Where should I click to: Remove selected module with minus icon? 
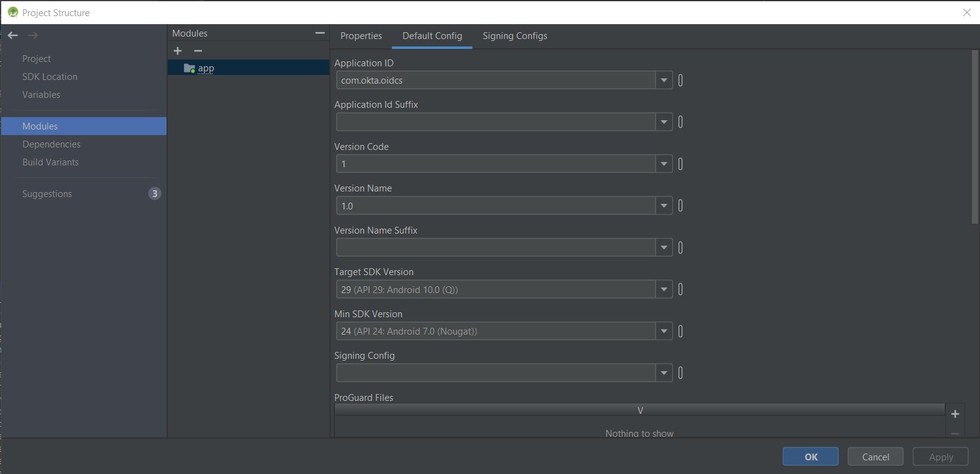(x=198, y=51)
